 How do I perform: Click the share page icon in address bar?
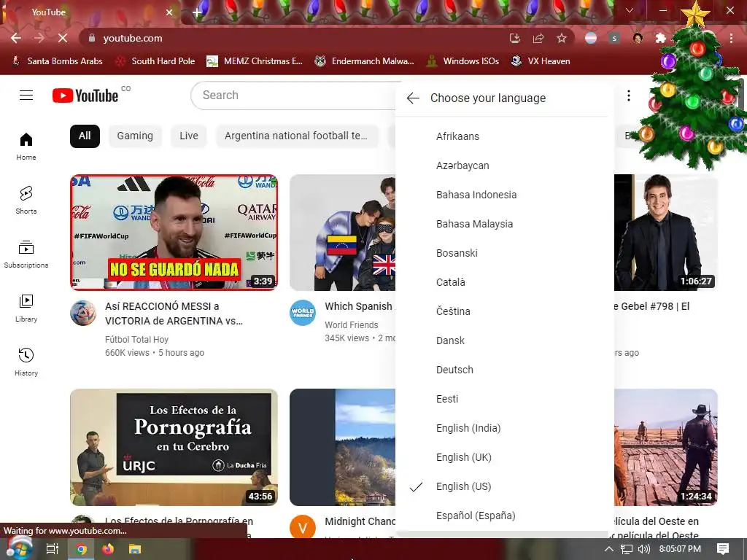538,38
